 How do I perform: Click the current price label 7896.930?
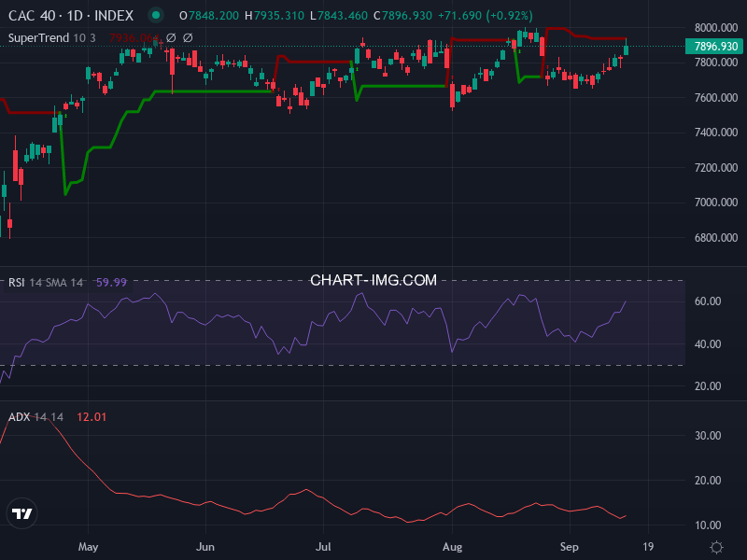[715, 46]
